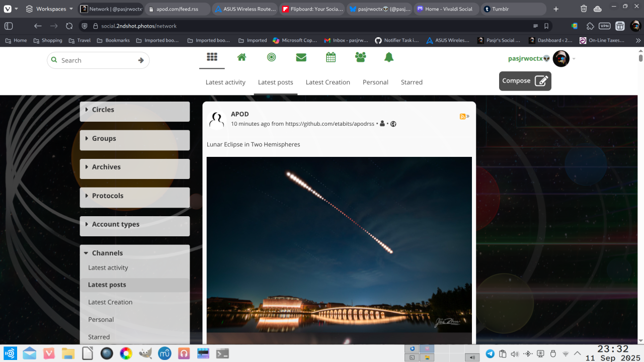Click the Compose button
644x362 pixels.
[x=525, y=81]
